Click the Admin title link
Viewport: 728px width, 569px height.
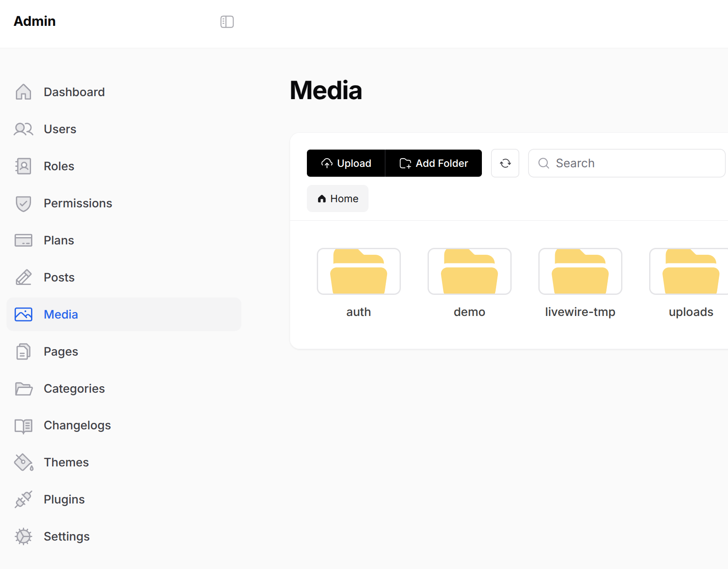(x=34, y=21)
